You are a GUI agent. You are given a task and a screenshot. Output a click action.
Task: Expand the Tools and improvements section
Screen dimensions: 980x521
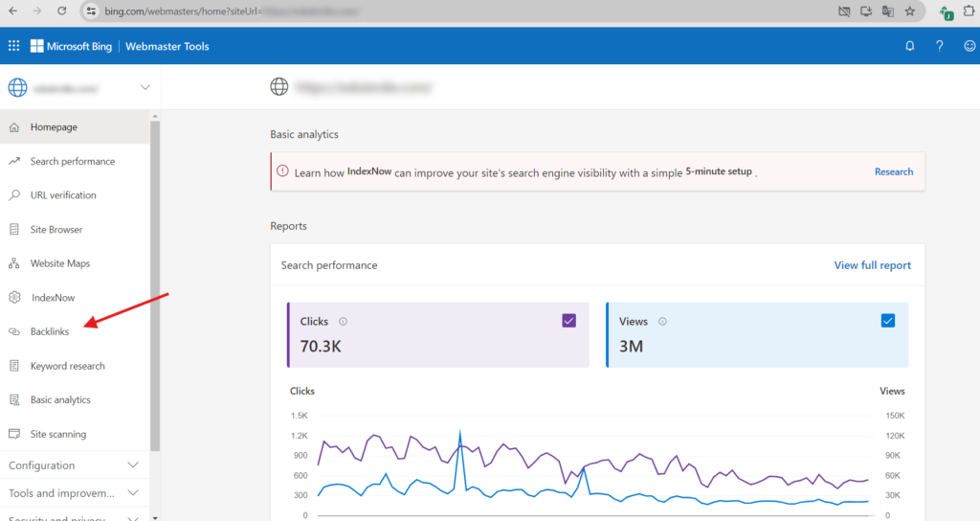[x=133, y=493]
